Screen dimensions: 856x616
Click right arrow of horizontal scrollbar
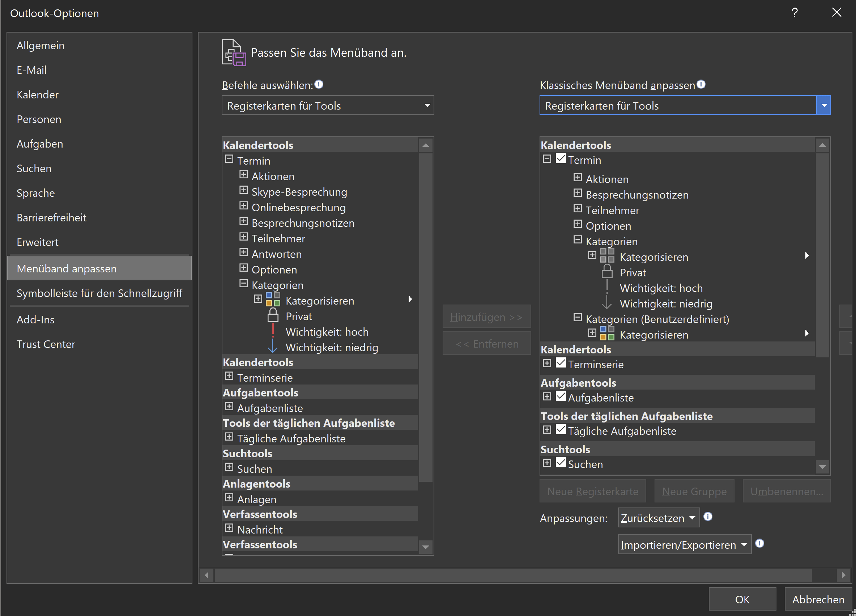click(x=844, y=575)
